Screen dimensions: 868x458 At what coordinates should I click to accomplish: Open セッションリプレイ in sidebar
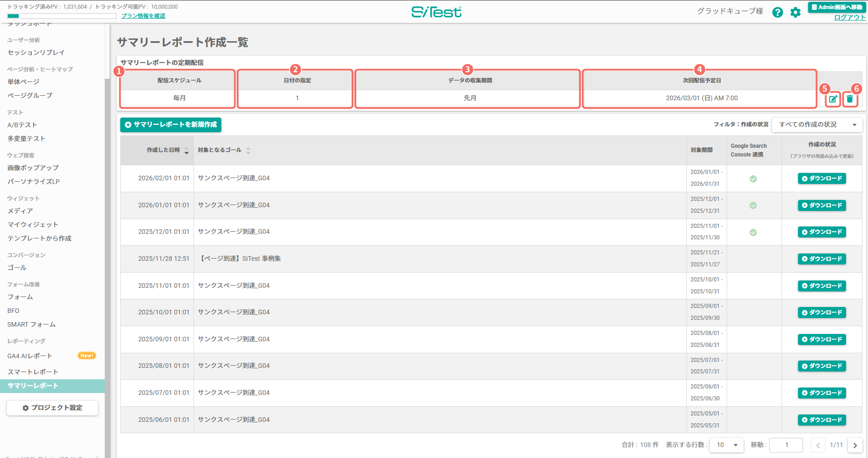click(x=36, y=53)
